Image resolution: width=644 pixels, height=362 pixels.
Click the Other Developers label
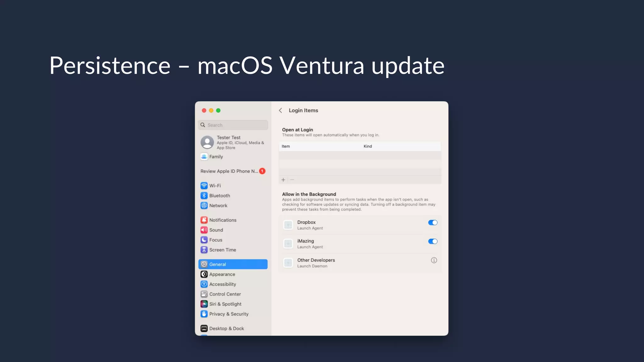(316, 260)
